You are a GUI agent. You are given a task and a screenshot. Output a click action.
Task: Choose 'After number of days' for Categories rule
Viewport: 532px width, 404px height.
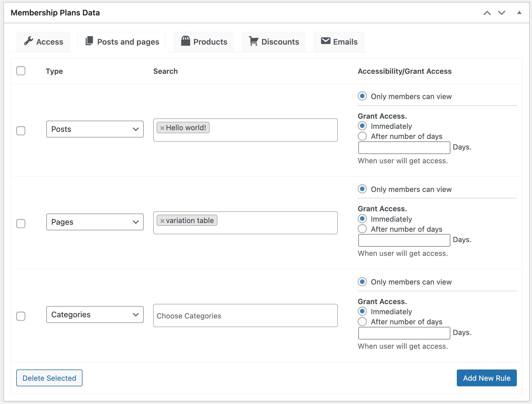pos(362,322)
